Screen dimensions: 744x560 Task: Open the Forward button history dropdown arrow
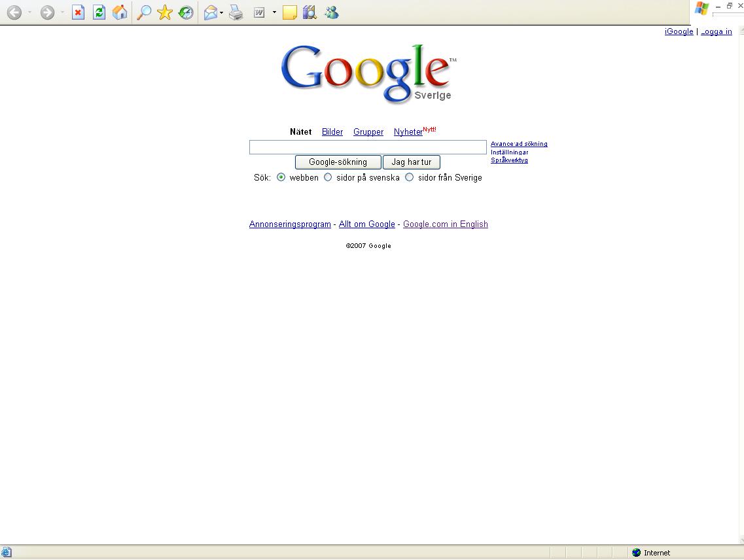click(x=62, y=12)
